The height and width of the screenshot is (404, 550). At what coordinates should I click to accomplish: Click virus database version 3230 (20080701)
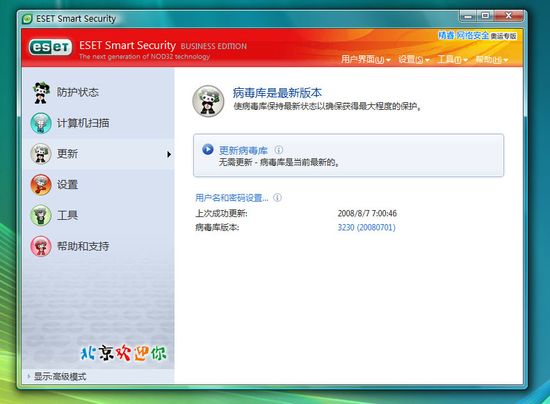coord(367,228)
